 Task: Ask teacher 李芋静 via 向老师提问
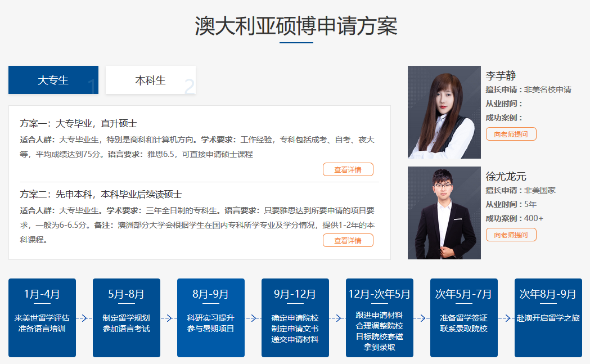click(511, 134)
